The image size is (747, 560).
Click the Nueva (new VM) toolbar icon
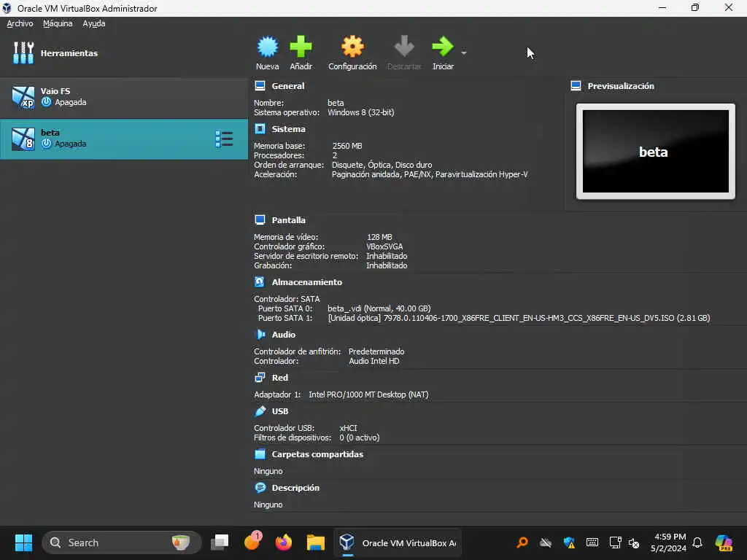(267, 47)
